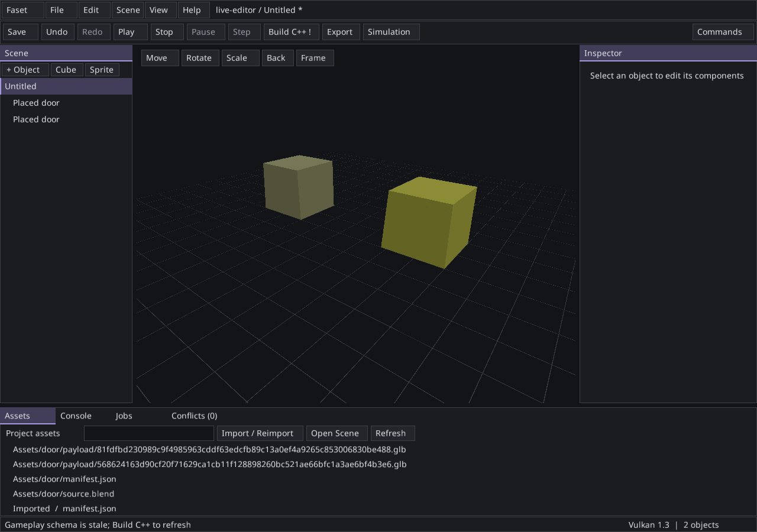
Task: Click the Export button
Action: click(341, 32)
